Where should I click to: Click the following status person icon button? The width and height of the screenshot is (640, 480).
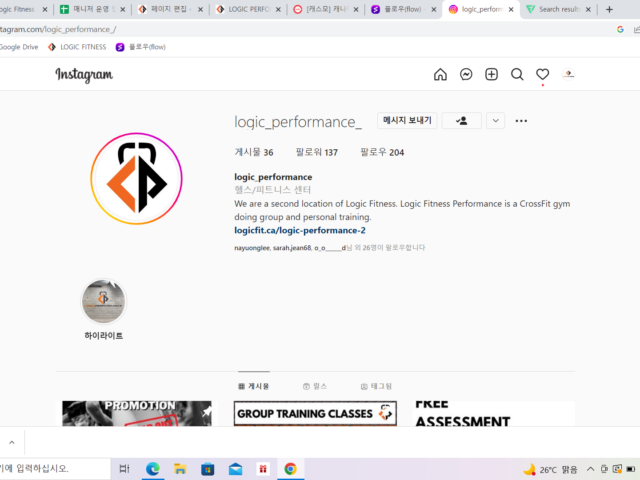(462, 121)
